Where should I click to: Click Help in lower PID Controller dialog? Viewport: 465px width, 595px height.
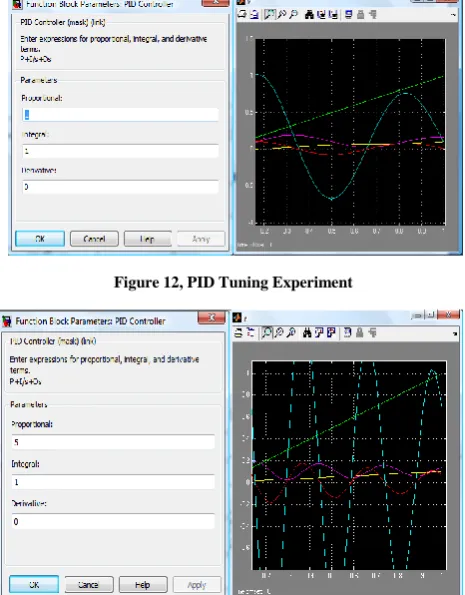tap(143, 585)
